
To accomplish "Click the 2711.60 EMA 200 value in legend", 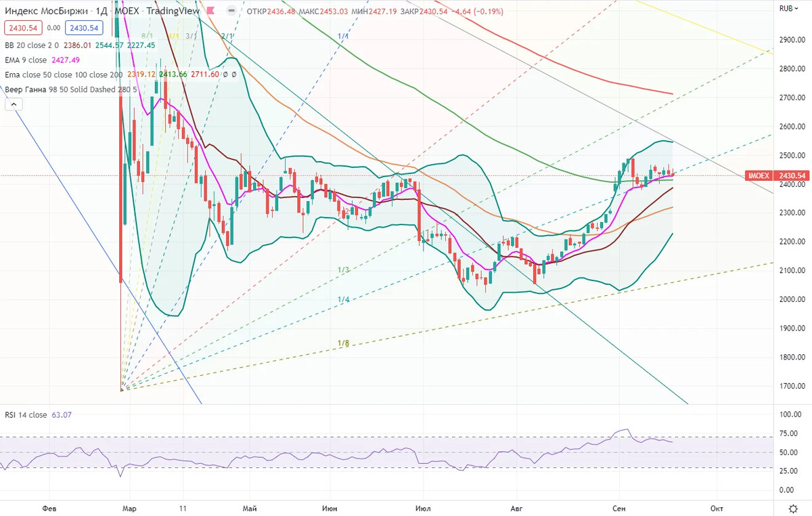I will click(205, 74).
